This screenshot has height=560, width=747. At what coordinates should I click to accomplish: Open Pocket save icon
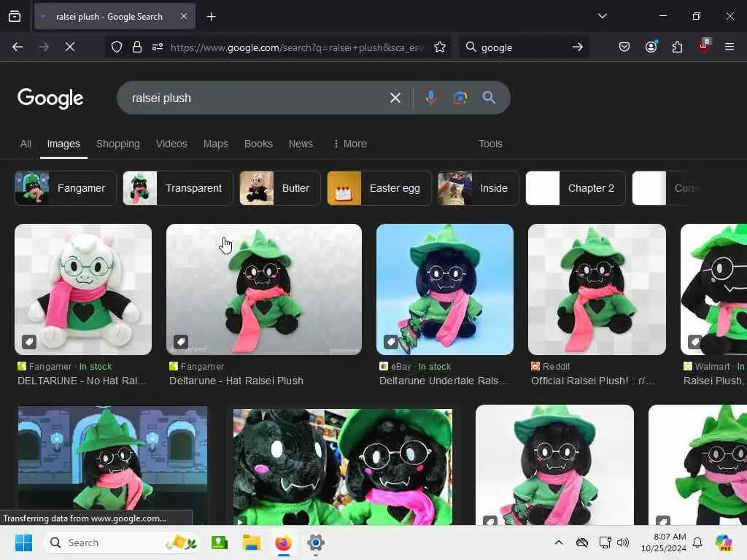[624, 47]
